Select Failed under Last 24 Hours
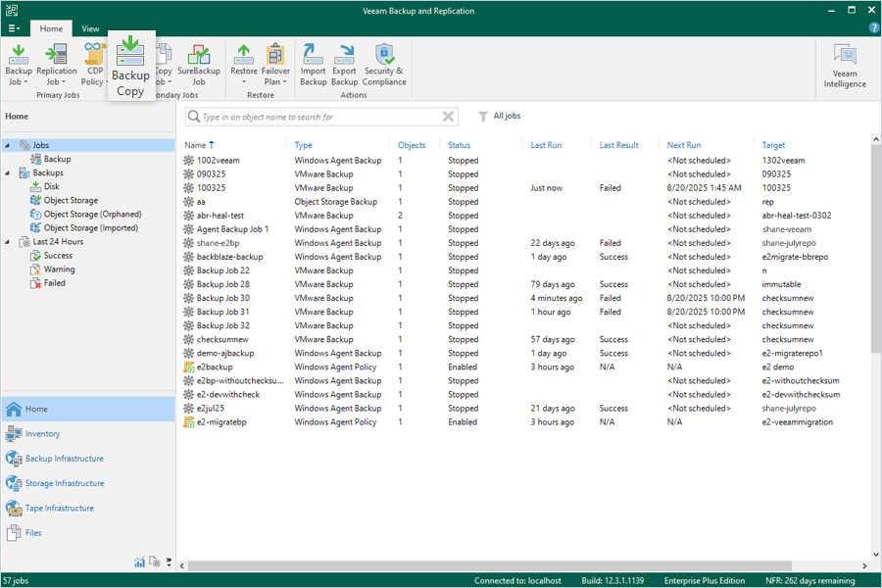Viewport: 882px width, 588px height. coord(48,283)
